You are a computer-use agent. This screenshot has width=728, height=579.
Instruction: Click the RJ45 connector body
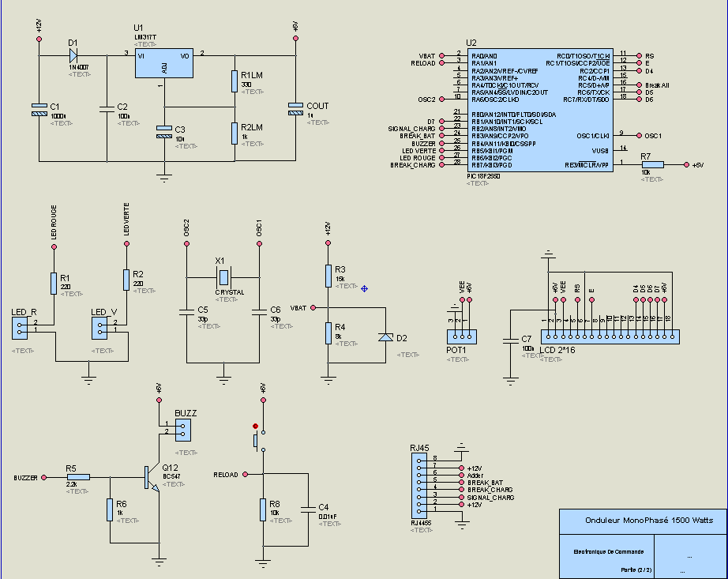(418, 486)
